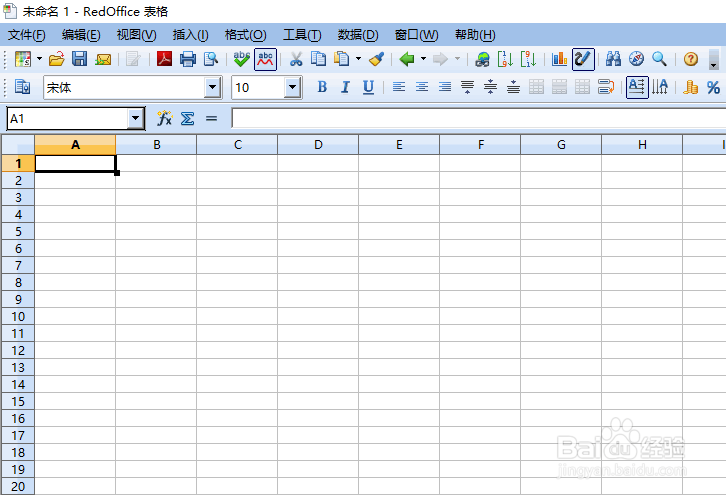Image resolution: width=726 pixels, height=495 pixels.
Task: Toggle the Show Draw Functions button
Action: point(583,59)
